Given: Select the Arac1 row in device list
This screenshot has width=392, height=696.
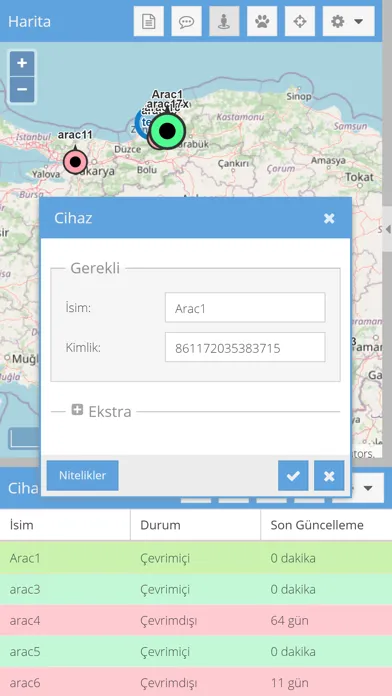Looking at the screenshot, I should [196, 558].
